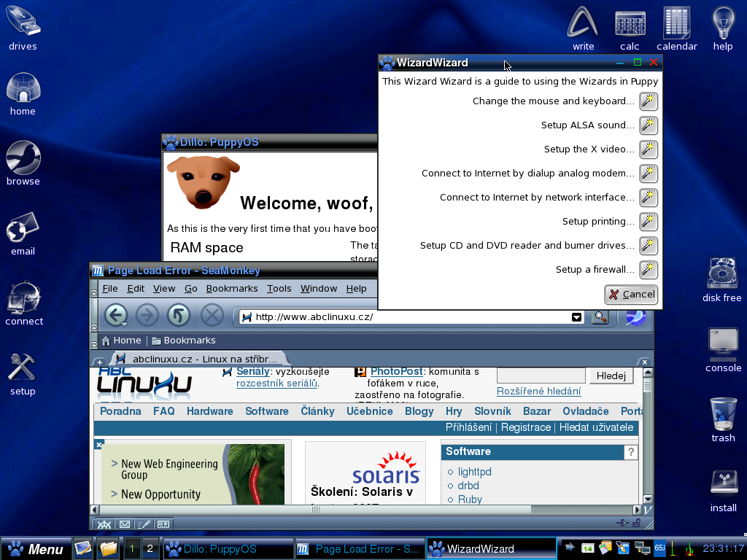Click the Hledej search button

click(611, 376)
